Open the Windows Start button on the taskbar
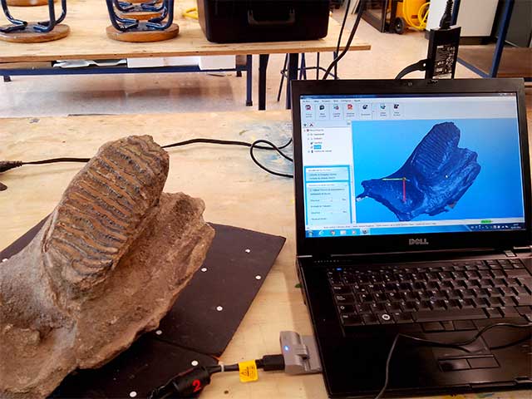Image resolution: width=532 pixels, height=399 pixels. click(310, 233)
